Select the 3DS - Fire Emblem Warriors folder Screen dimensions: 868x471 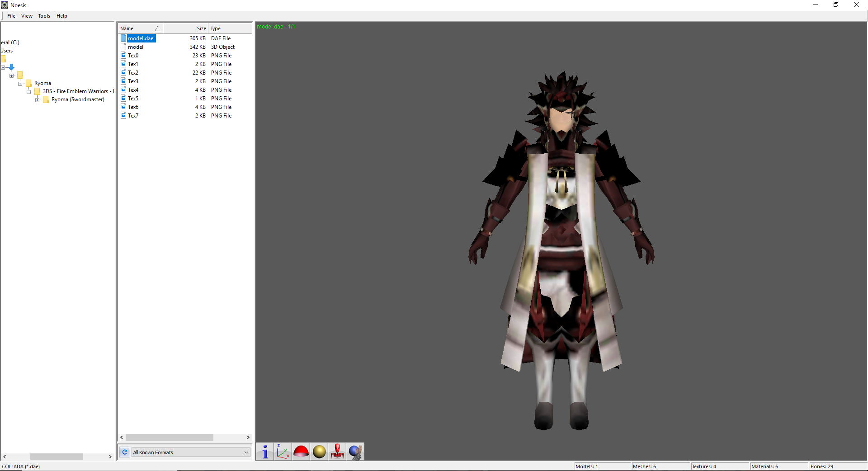(x=78, y=91)
